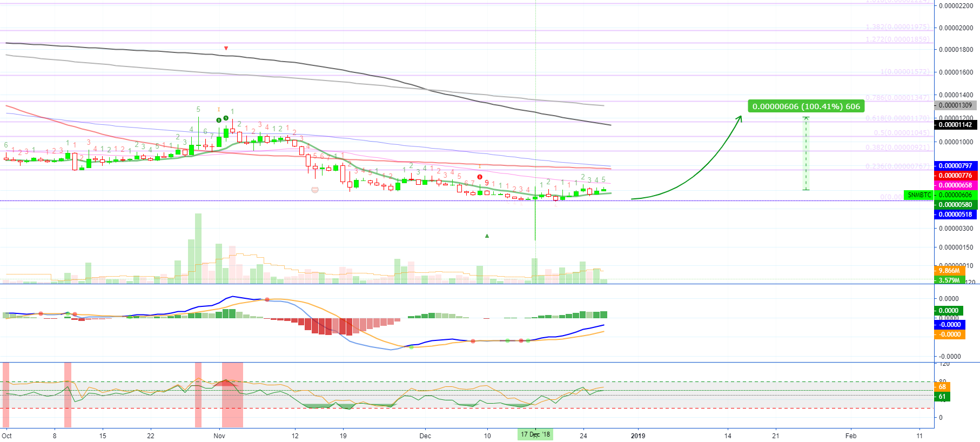This screenshot has width=980, height=442.
Task: Click the 1.272(0.00001859) Fibonacci level label
Action: 897,39
